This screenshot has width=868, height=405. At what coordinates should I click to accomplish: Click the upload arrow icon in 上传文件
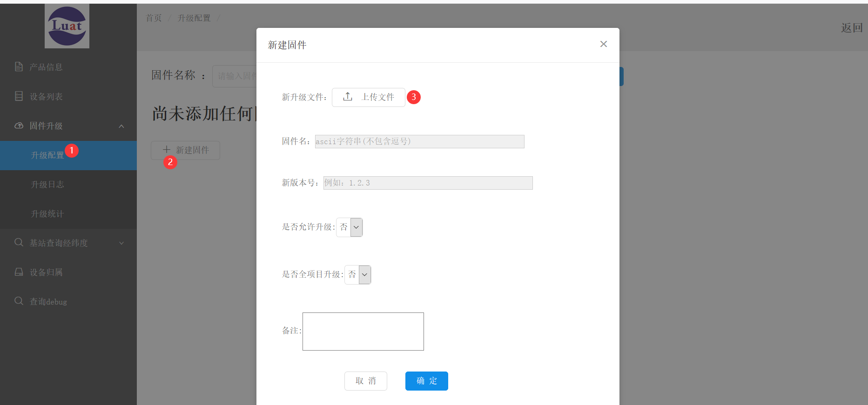click(x=348, y=97)
